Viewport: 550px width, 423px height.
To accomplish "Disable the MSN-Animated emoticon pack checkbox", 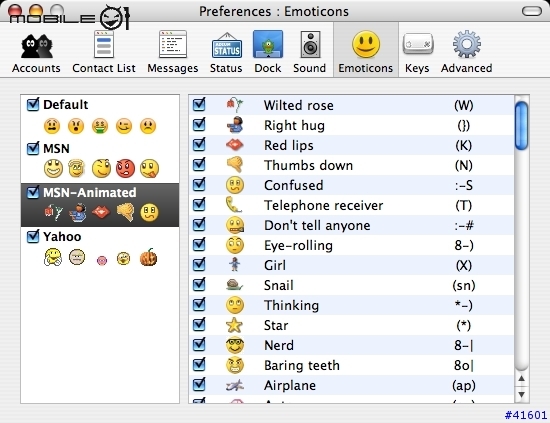I will (33, 192).
